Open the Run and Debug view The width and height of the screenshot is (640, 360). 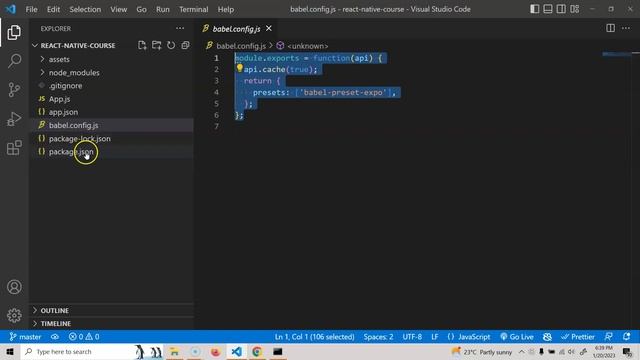(x=14, y=119)
